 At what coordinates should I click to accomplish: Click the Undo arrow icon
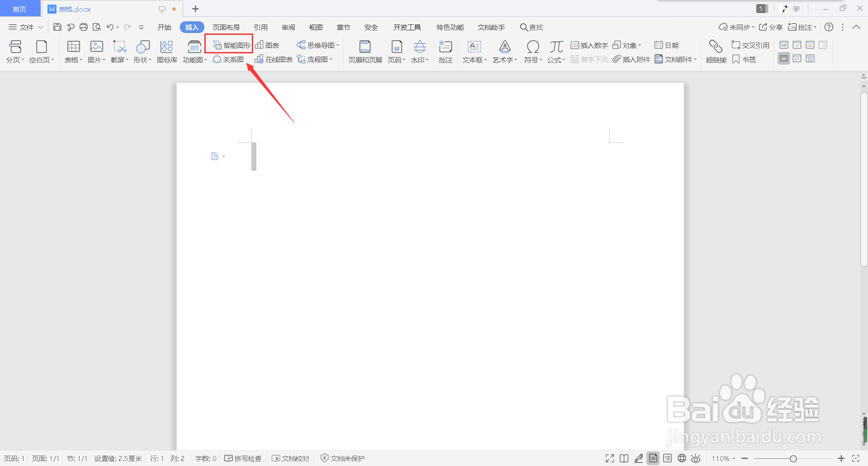110,27
